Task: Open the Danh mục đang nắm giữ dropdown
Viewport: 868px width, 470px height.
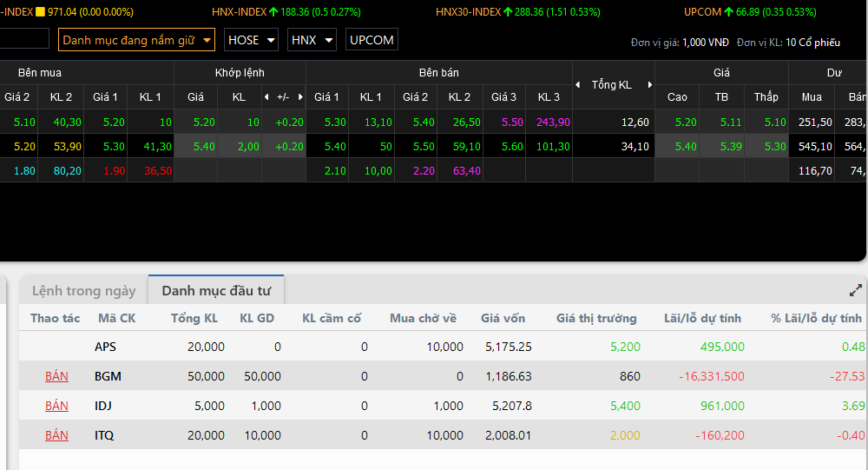Action: (x=136, y=40)
